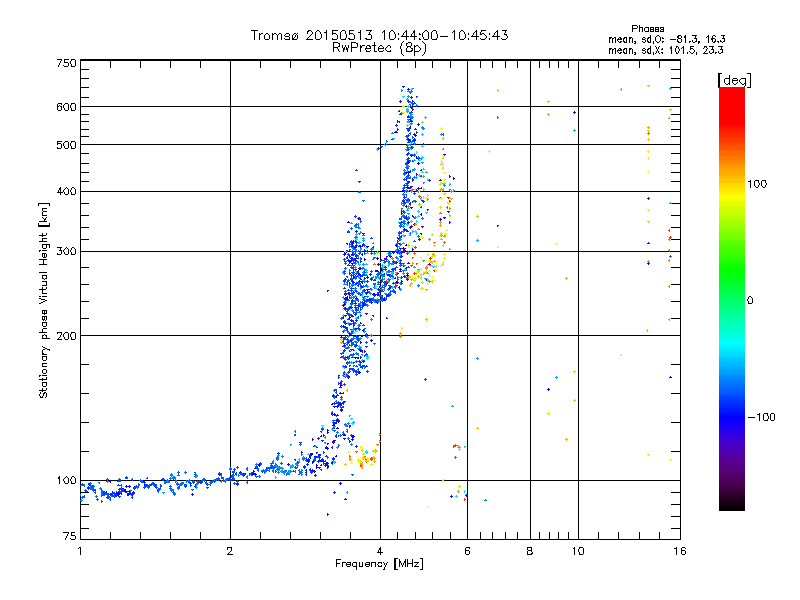Click the 'mean, sd,O: -81.3, 16.3' statistics line

(x=666, y=39)
